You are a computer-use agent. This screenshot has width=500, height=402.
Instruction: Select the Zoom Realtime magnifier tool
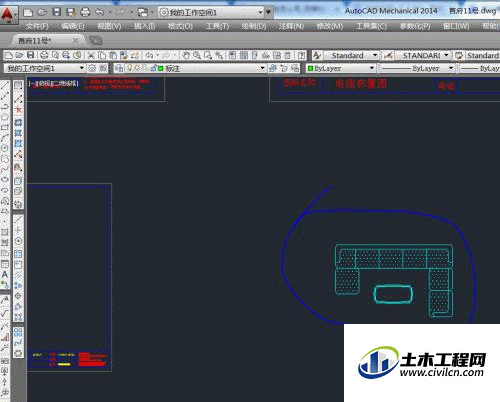[197, 55]
